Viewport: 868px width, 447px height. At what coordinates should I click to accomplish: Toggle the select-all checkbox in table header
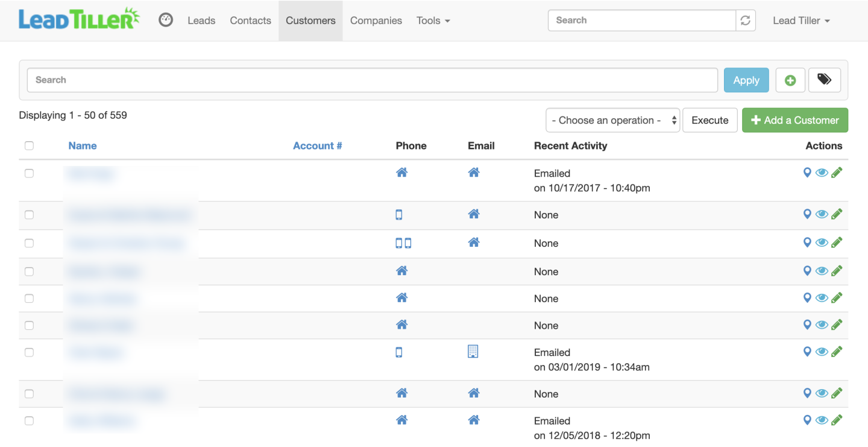[29, 145]
